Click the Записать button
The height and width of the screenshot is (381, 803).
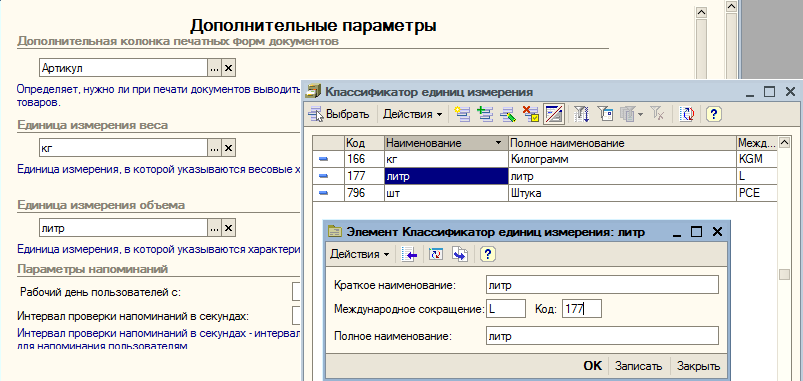tap(639, 366)
